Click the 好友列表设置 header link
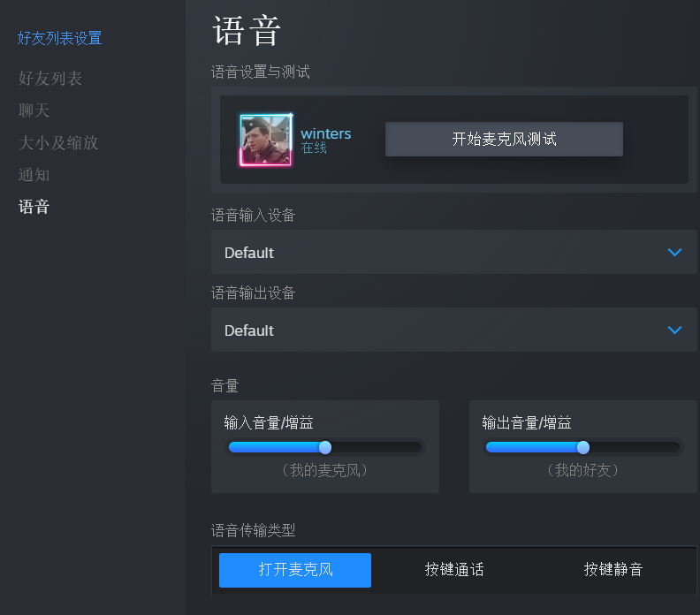This screenshot has height=615, width=700. pyautogui.click(x=59, y=38)
